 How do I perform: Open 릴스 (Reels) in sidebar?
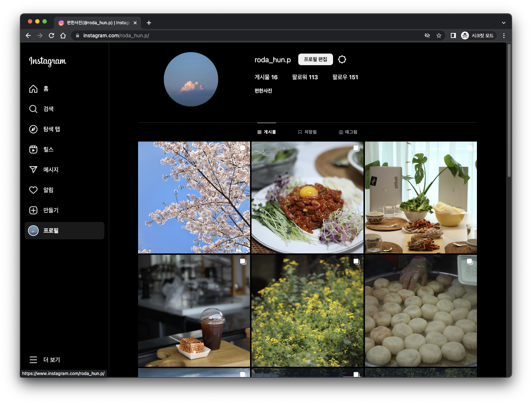click(x=65, y=150)
